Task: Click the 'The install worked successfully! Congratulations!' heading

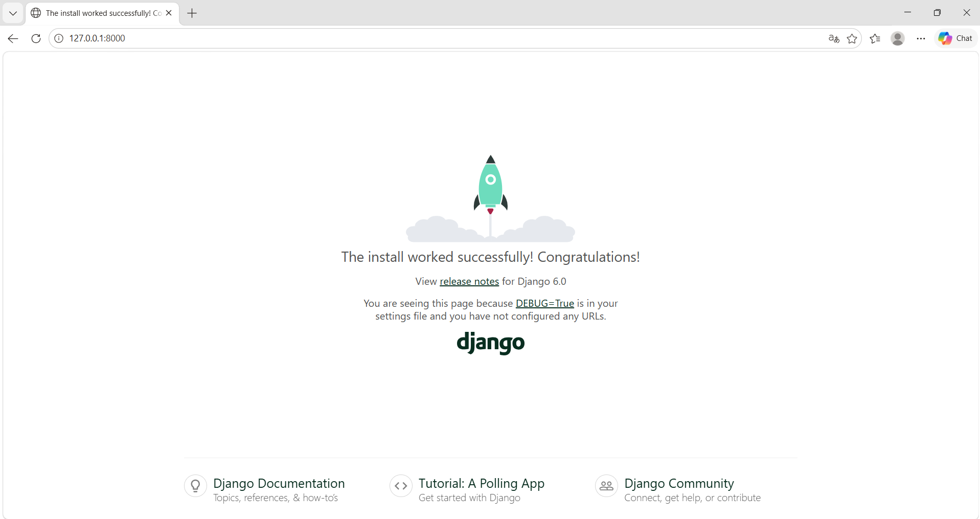Action: pyautogui.click(x=491, y=257)
